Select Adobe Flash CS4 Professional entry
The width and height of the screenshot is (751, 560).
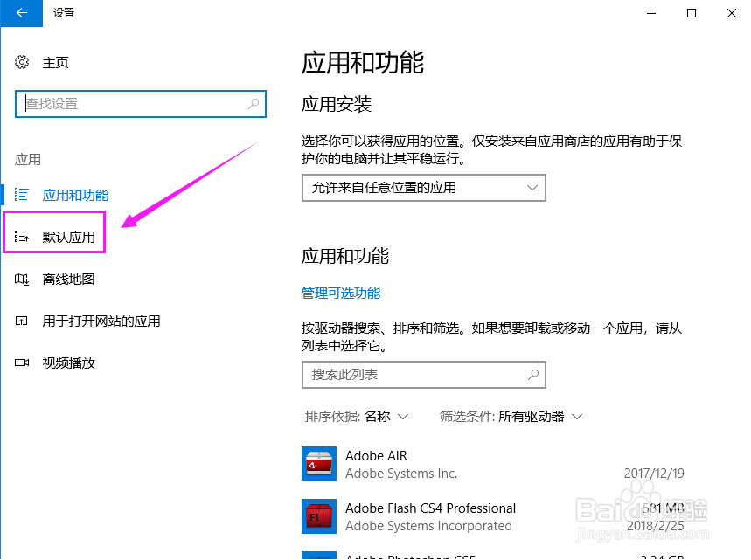pyautogui.click(x=493, y=516)
